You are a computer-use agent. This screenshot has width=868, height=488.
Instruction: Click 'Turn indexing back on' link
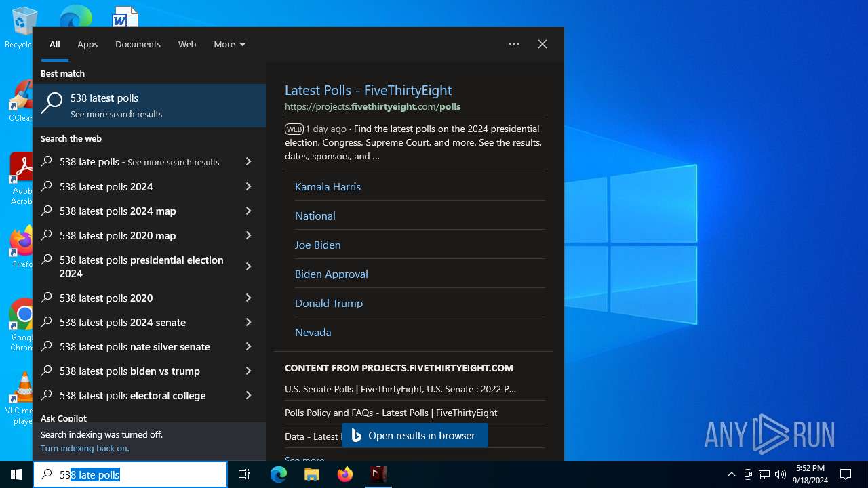point(85,448)
